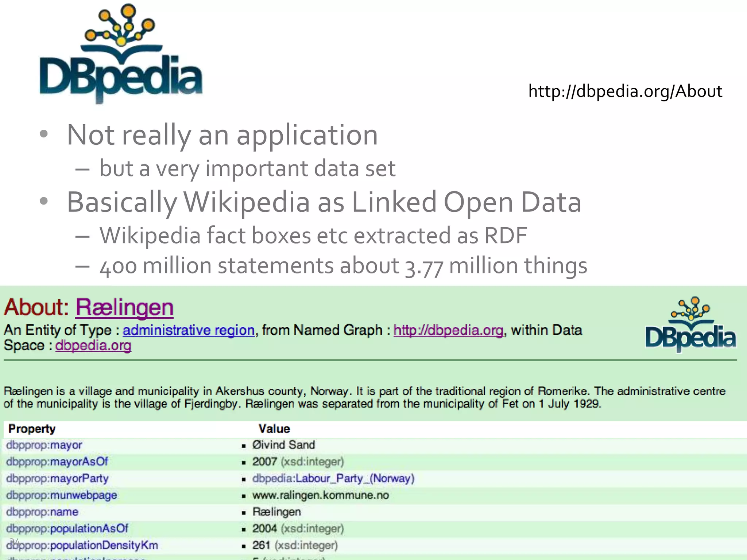
Task: Click '400 million statements' line
Action: (x=343, y=266)
